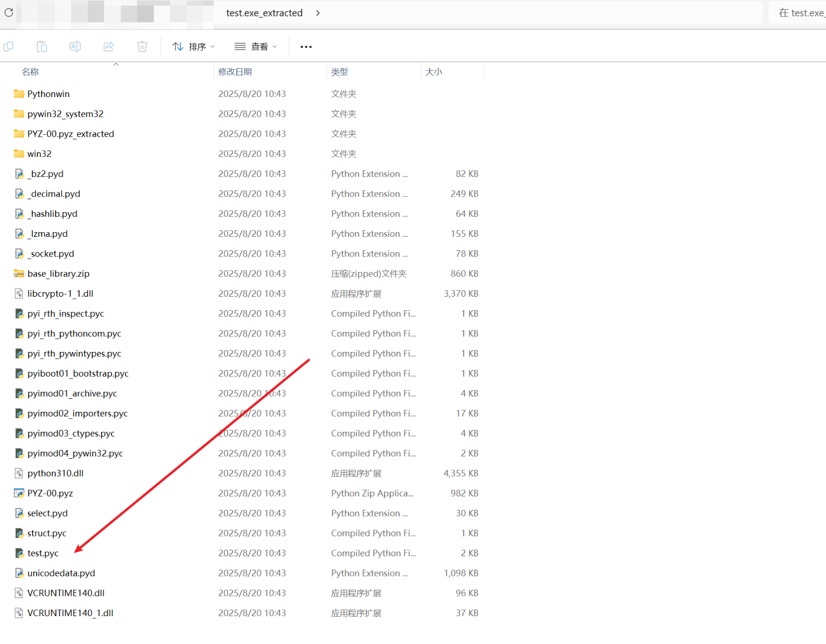Select the PYZ-00.pyz_extracted folder
The height and width of the screenshot is (644, 826).
tap(71, 134)
